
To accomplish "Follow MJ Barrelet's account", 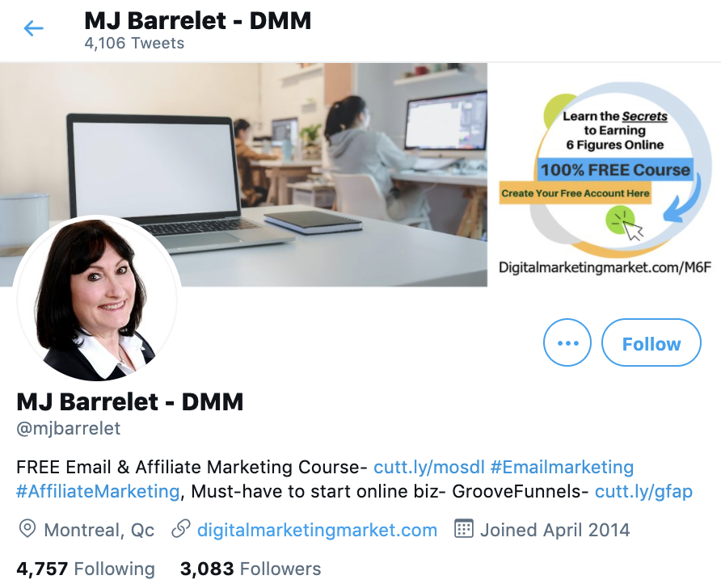I will [651, 342].
